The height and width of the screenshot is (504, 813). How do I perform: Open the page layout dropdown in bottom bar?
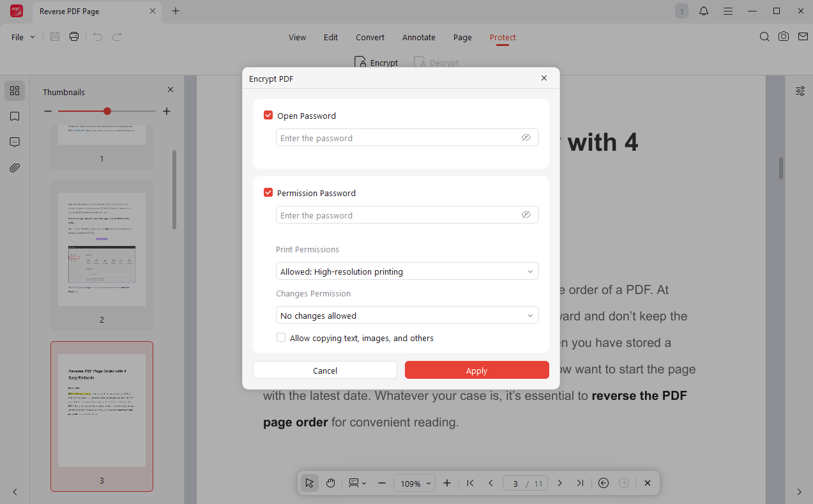(357, 483)
